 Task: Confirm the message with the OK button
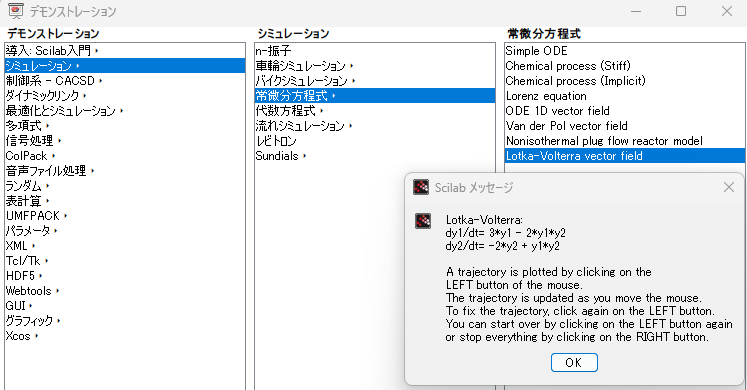pos(574,362)
